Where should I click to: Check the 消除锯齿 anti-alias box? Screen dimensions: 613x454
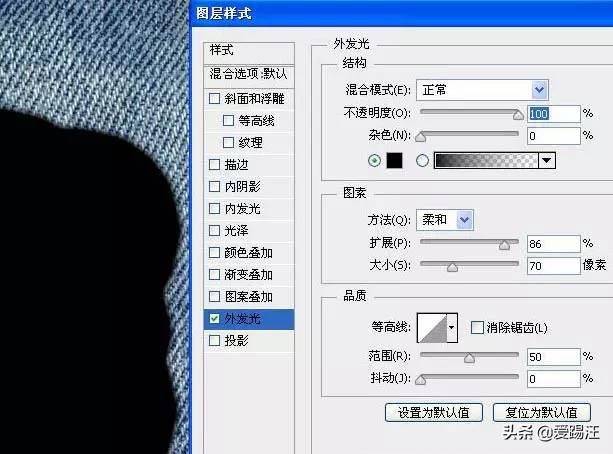(x=477, y=327)
